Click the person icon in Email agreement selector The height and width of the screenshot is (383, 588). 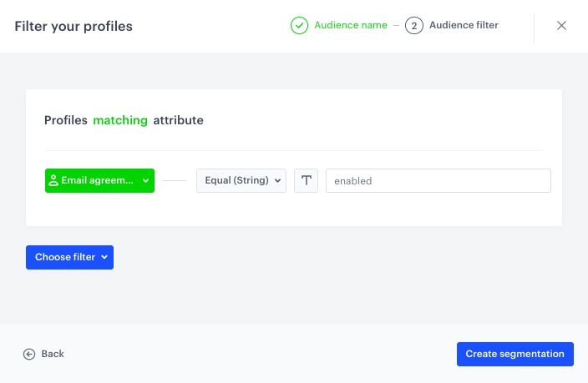point(53,180)
